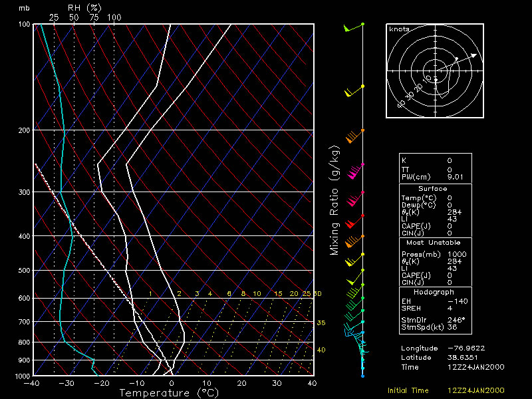Select the 'Surface' section heading
Image resolution: width=532 pixels, height=399 pixels.
433,189
